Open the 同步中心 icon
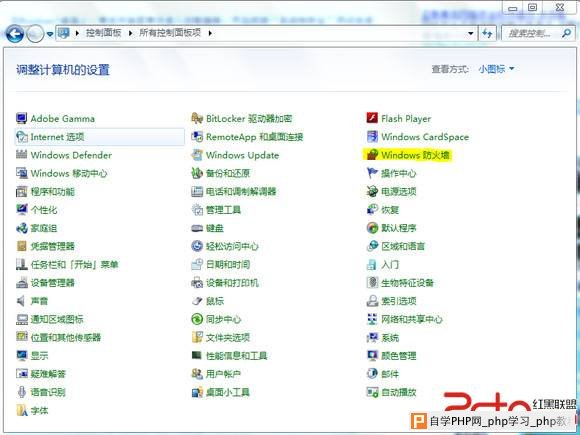Screen dimensions: 580x435 click(x=197, y=319)
